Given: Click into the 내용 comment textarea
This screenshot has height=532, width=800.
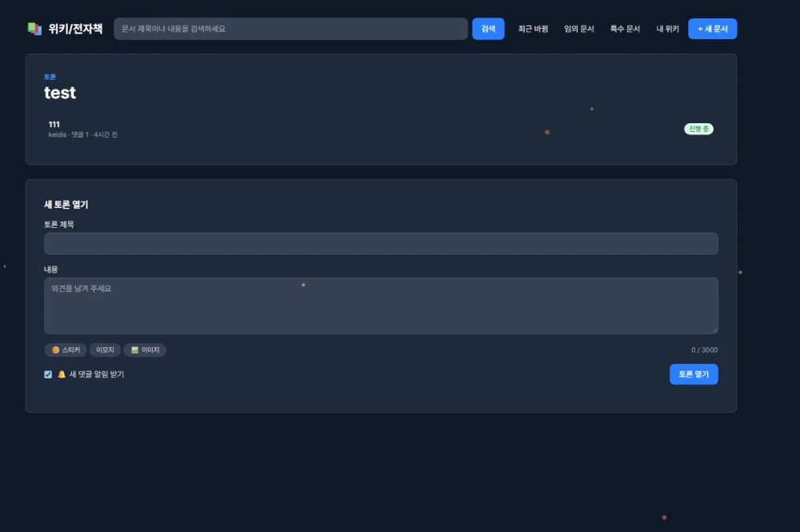Looking at the screenshot, I should (381, 306).
